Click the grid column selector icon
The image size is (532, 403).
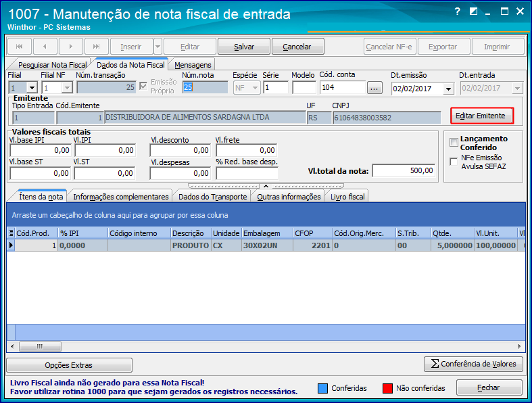click(11, 233)
